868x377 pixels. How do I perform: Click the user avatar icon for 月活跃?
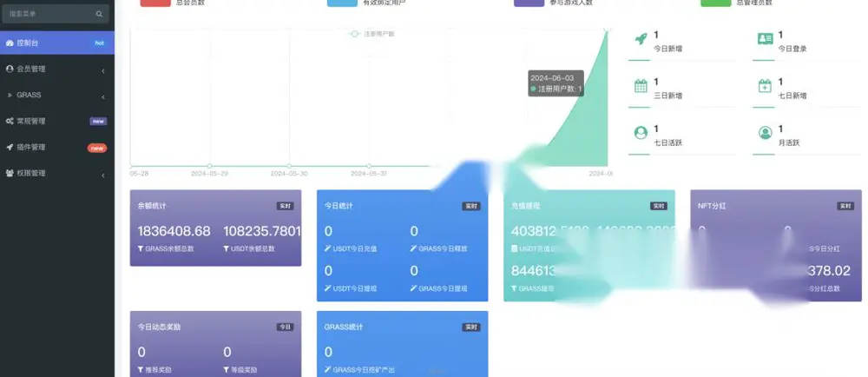[x=765, y=133]
